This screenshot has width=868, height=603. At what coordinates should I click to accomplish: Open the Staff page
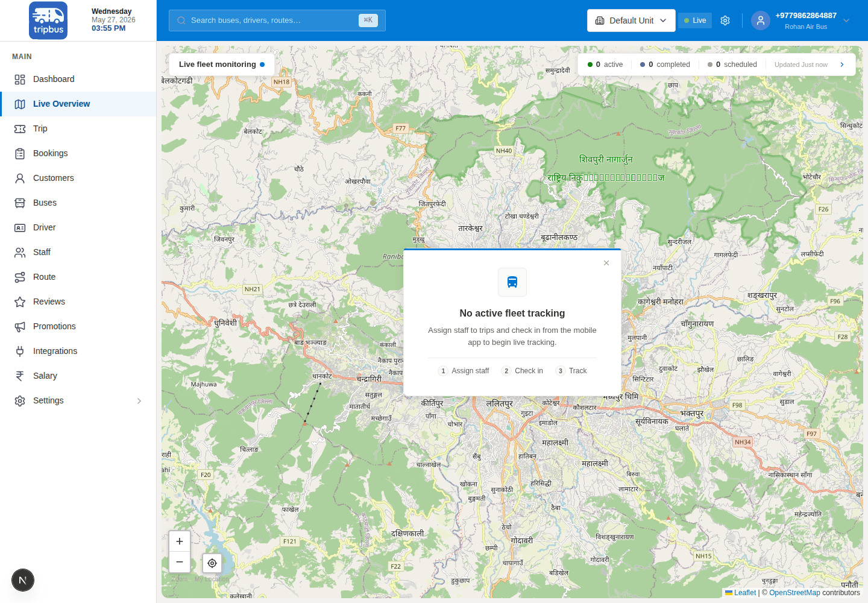(78, 252)
